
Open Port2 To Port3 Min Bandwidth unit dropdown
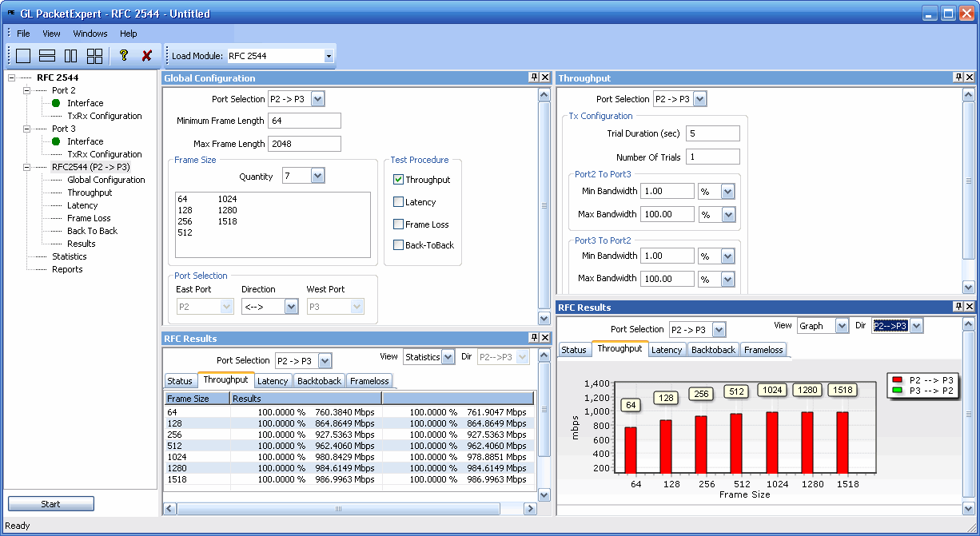[728, 192]
